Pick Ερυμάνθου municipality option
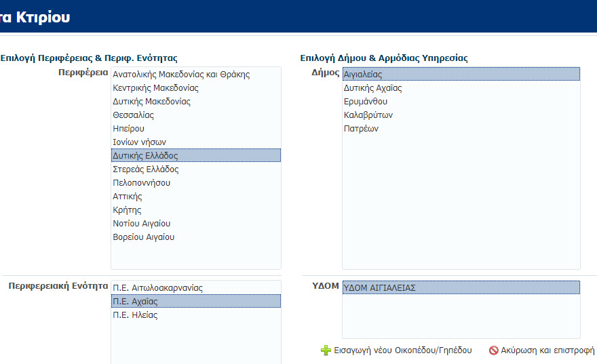 [x=461, y=102]
